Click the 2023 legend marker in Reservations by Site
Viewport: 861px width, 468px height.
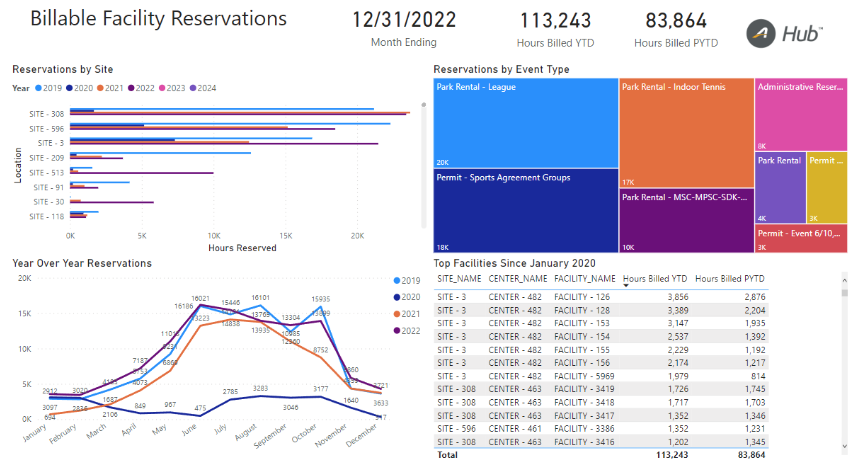coord(161,88)
